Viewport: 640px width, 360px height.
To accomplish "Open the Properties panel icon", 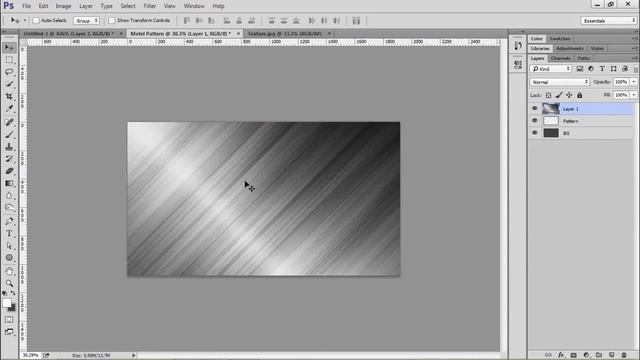I will 518,64.
